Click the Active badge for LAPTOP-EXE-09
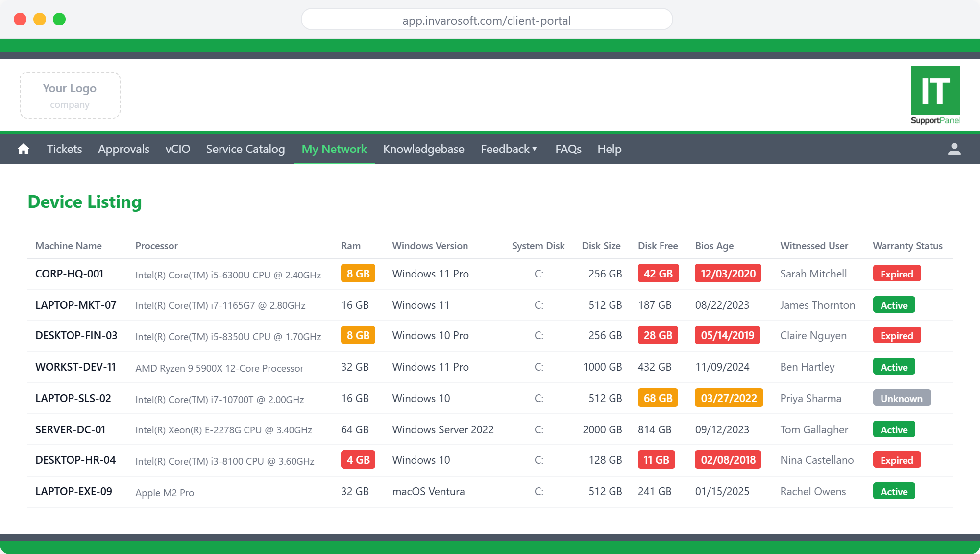 (x=894, y=491)
